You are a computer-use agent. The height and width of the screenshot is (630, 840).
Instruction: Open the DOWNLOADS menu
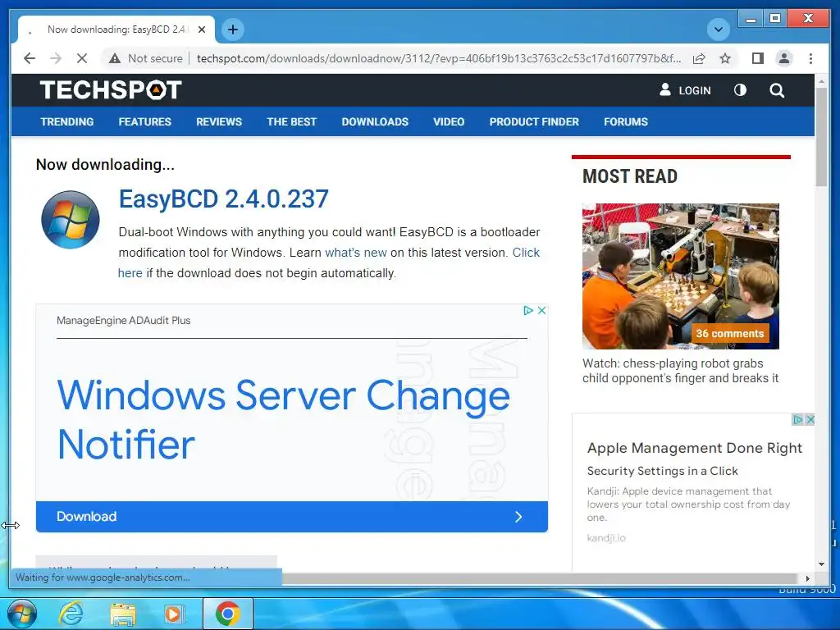(x=375, y=121)
